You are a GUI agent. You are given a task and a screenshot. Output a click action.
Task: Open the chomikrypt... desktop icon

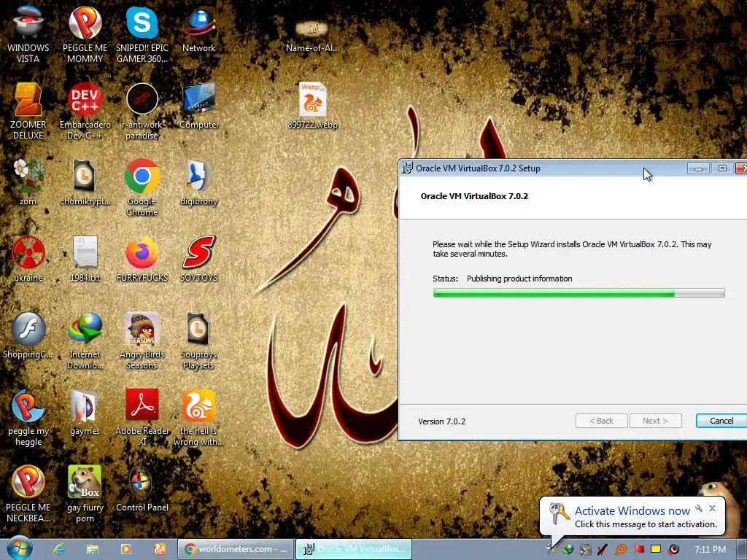85,182
